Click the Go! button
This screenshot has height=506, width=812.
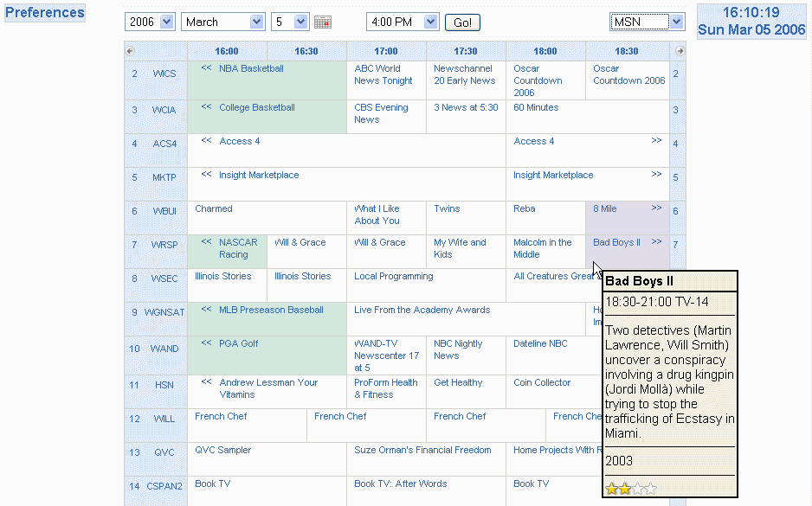click(462, 22)
